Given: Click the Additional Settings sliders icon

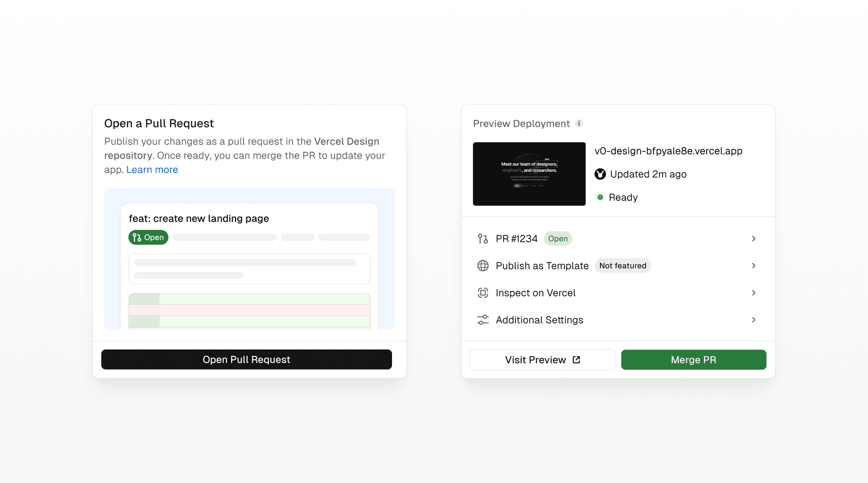Looking at the screenshot, I should tap(483, 320).
